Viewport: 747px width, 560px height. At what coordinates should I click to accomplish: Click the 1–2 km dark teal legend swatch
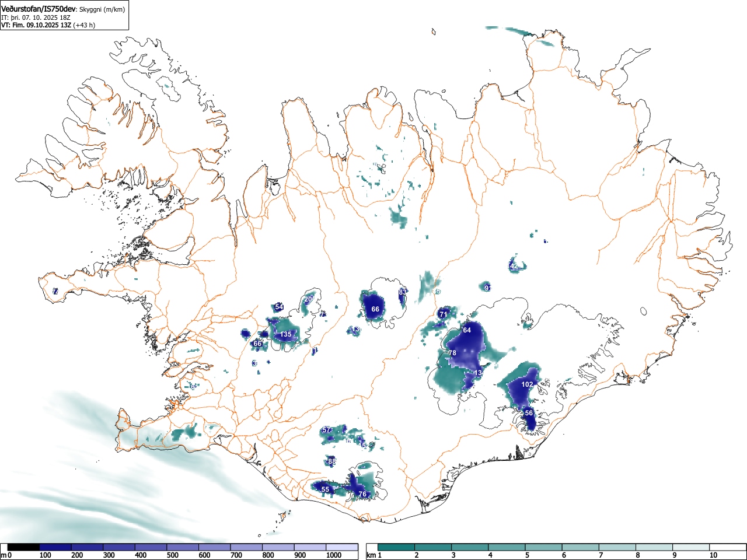point(396,547)
